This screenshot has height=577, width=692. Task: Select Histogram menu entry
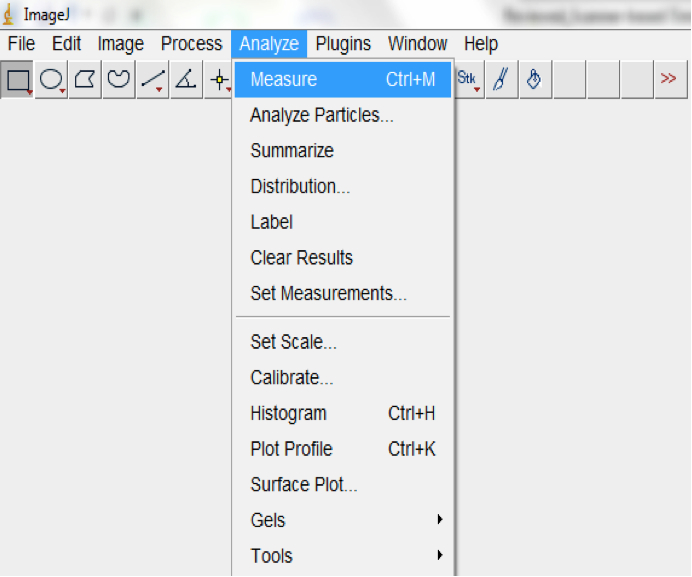(x=343, y=414)
